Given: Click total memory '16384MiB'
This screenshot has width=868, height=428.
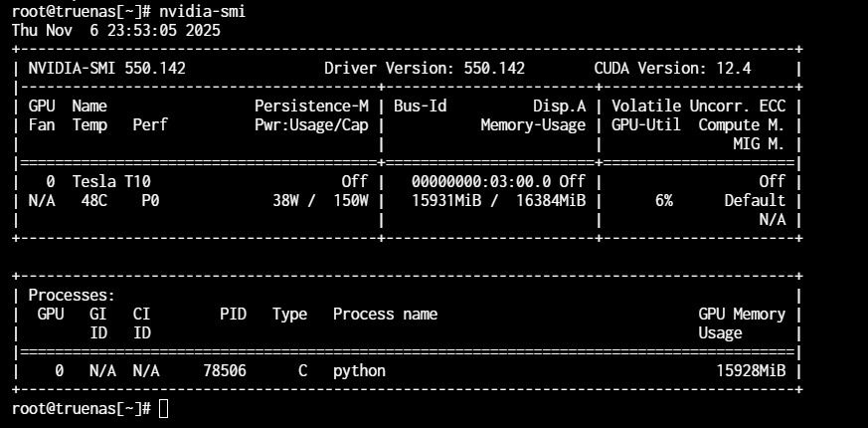Looking at the screenshot, I should click(x=551, y=201).
